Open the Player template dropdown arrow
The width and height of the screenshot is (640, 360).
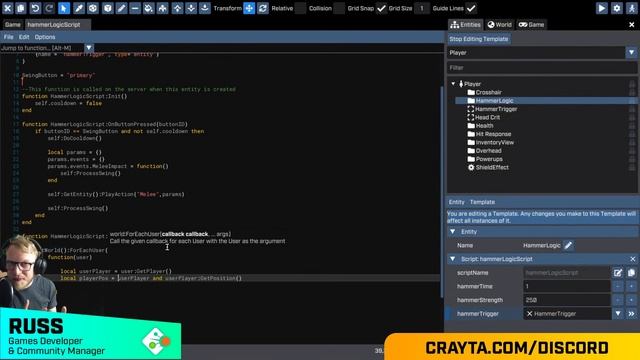(x=631, y=53)
